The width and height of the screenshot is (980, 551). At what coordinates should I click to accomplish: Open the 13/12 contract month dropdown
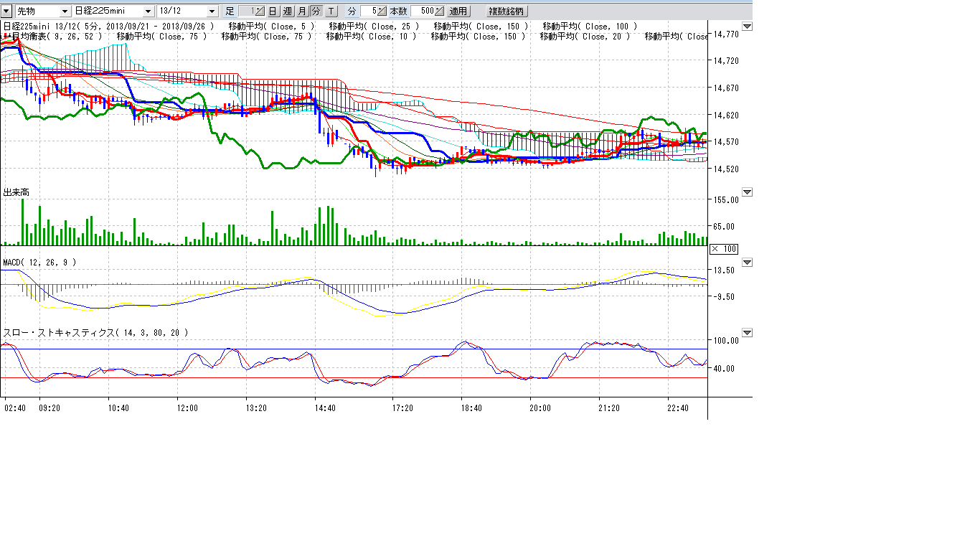point(212,11)
